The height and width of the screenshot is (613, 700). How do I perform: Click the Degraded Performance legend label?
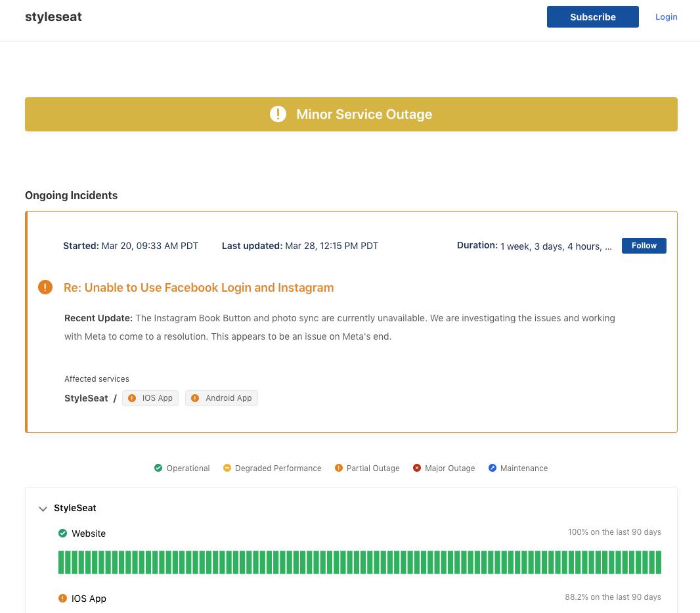[x=278, y=468]
